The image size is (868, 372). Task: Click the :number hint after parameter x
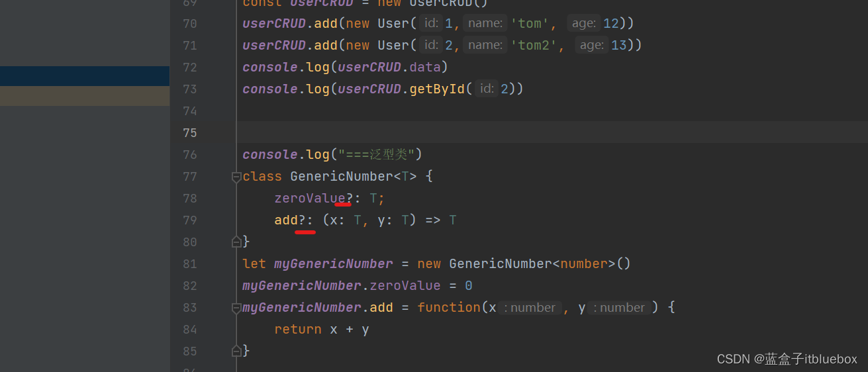pos(530,308)
